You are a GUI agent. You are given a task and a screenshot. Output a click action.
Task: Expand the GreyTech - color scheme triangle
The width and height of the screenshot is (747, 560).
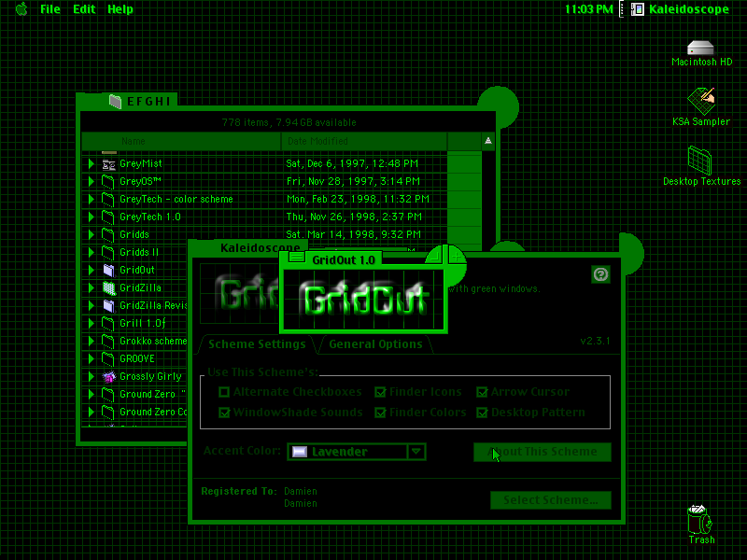(91, 199)
